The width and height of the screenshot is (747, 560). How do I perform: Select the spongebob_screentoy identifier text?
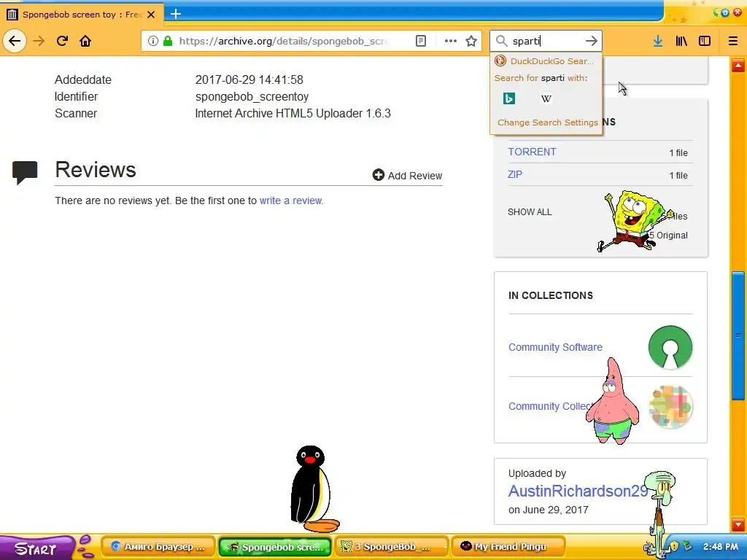[252, 97]
